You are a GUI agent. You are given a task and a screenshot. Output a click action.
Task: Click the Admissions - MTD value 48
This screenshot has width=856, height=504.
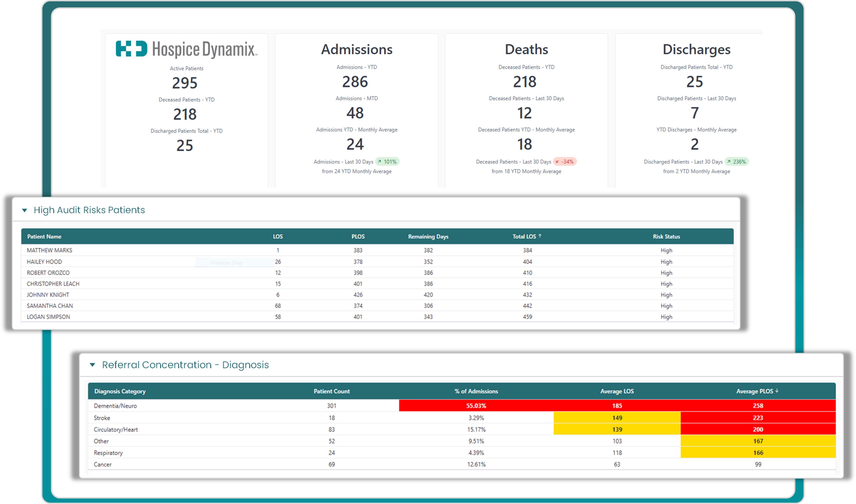coord(355,113)
